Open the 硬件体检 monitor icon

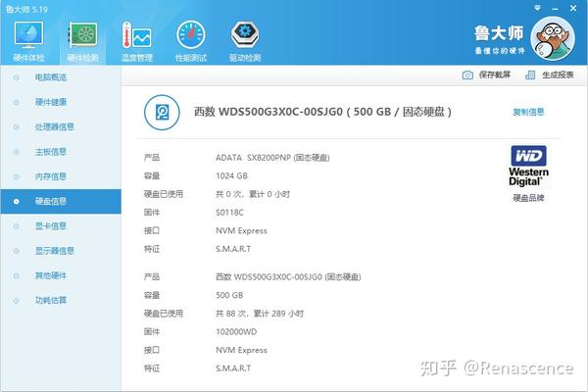(x=28, y=35)
